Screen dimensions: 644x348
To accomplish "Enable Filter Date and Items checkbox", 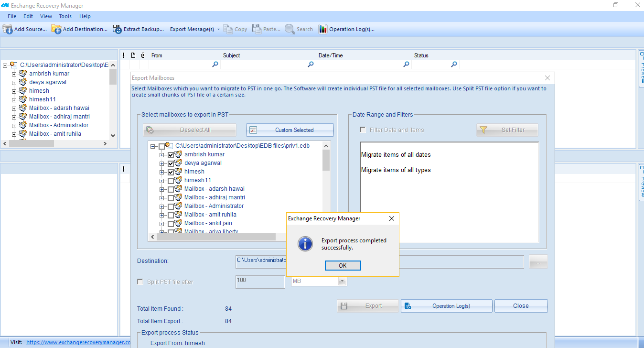I will pyautogui.click(x=363, y=130).
